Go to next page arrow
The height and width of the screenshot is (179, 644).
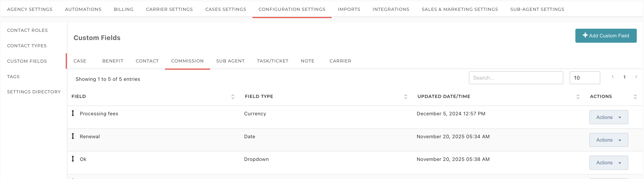coord(636,77)
